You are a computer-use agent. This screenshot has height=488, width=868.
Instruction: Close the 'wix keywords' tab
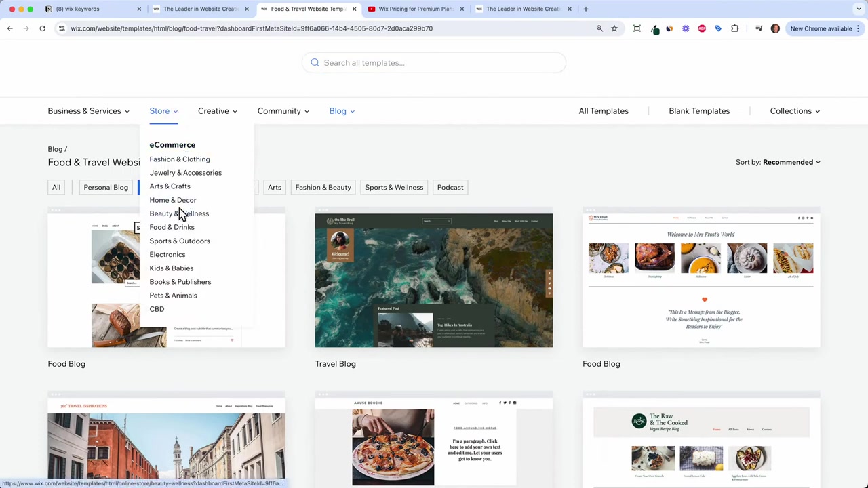click(x=139, y=9)
